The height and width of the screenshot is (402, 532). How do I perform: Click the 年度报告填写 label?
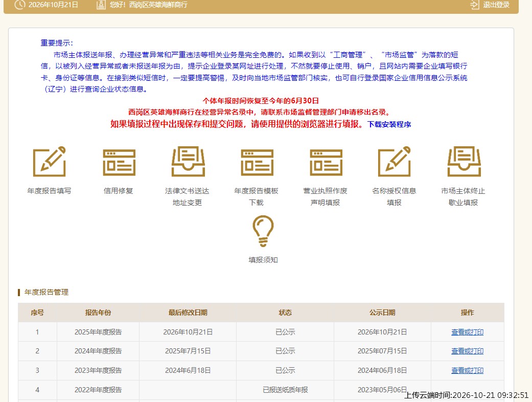49,191
